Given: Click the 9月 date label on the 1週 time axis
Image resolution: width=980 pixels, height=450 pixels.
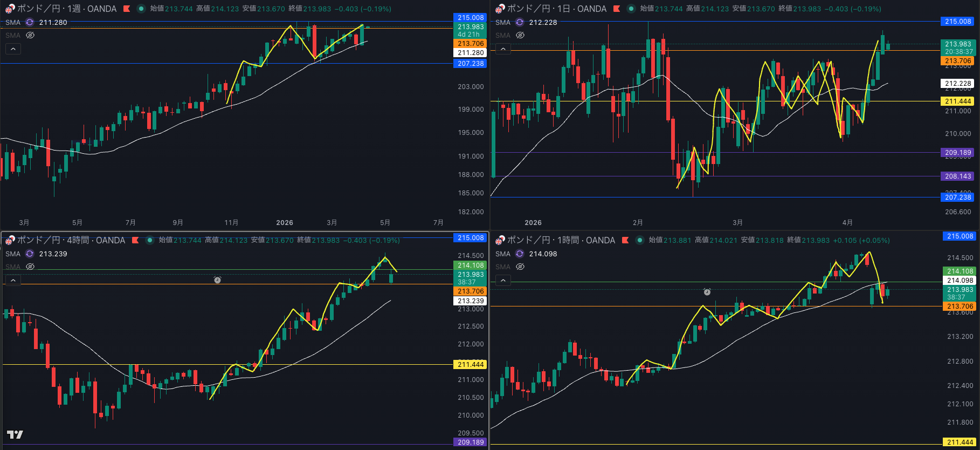Looking at the screenshot, I should 178,223.
